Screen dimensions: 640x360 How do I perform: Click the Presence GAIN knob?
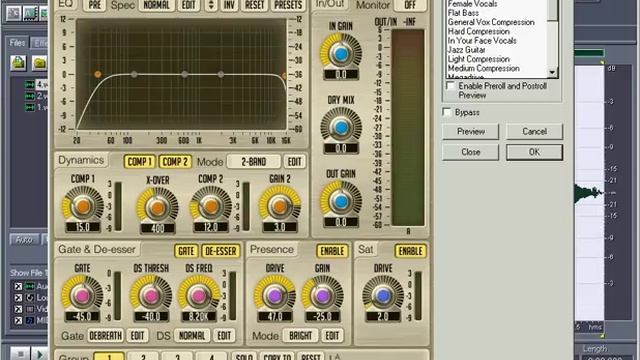point(322,296)
